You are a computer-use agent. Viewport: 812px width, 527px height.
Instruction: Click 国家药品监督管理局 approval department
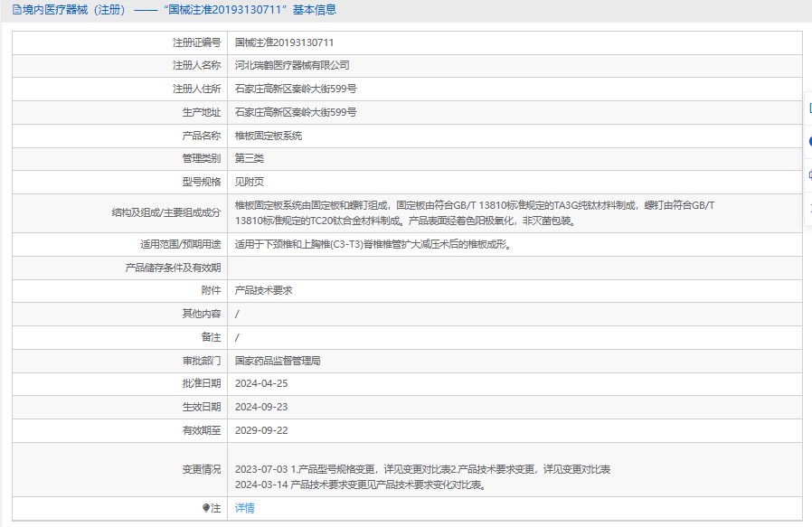coord(278,361)
